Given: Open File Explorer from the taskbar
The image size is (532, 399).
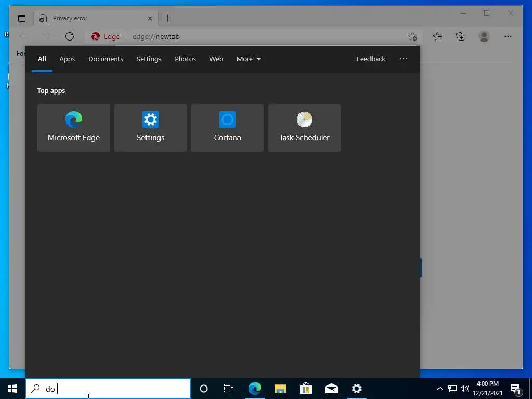Looking at the screenshot, I should [280, 389].
